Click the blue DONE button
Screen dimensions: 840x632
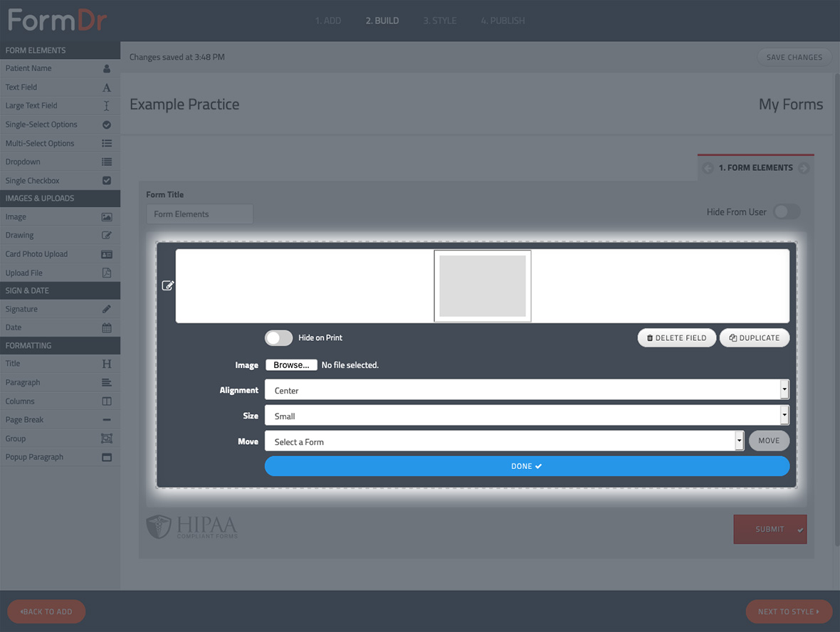tap(527, 466)
